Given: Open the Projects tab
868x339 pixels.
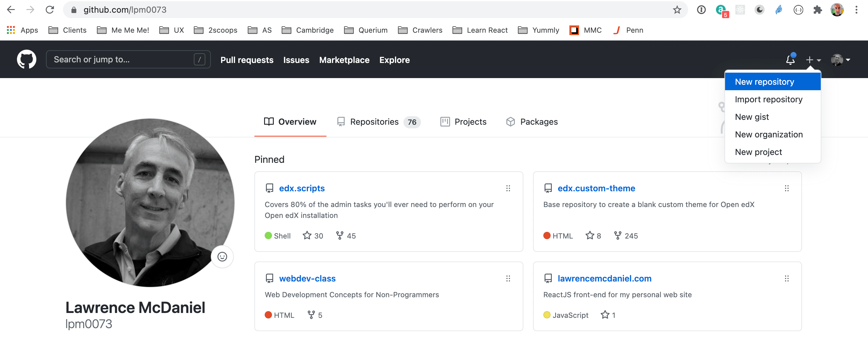Looking at the screenshot, I should click(x=463, y=122).
